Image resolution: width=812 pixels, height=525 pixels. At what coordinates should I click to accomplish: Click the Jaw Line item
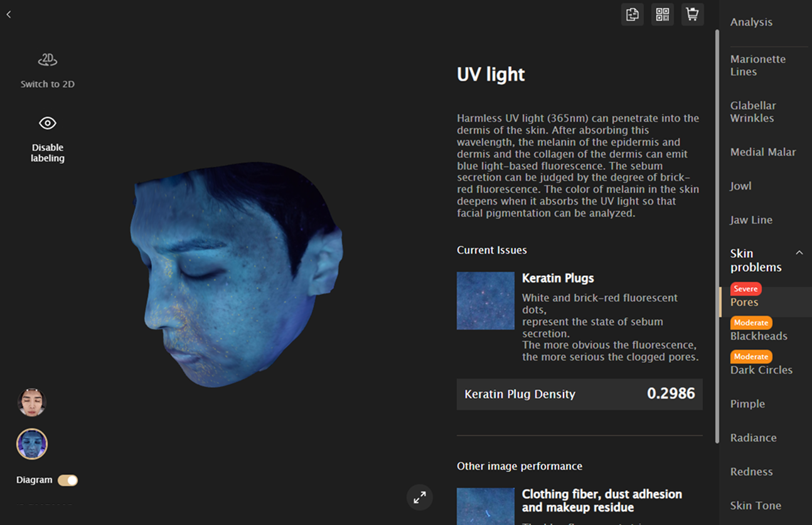pos(751,220)
